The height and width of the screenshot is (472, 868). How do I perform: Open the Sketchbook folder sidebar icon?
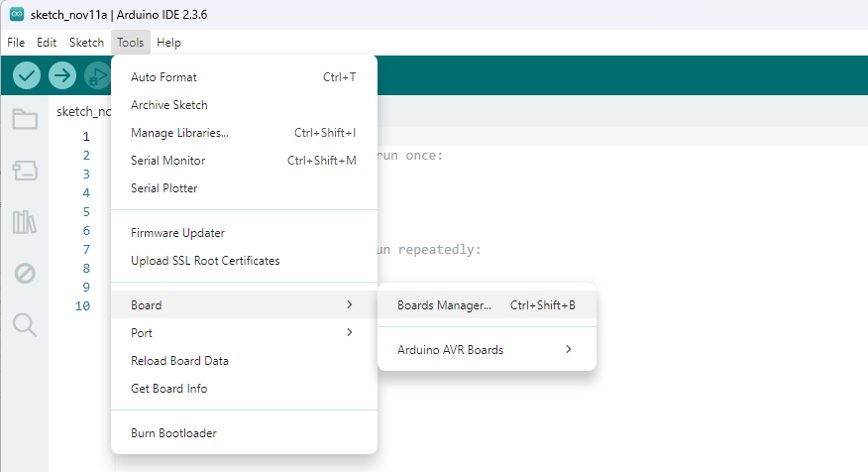[x=25, y=120]
